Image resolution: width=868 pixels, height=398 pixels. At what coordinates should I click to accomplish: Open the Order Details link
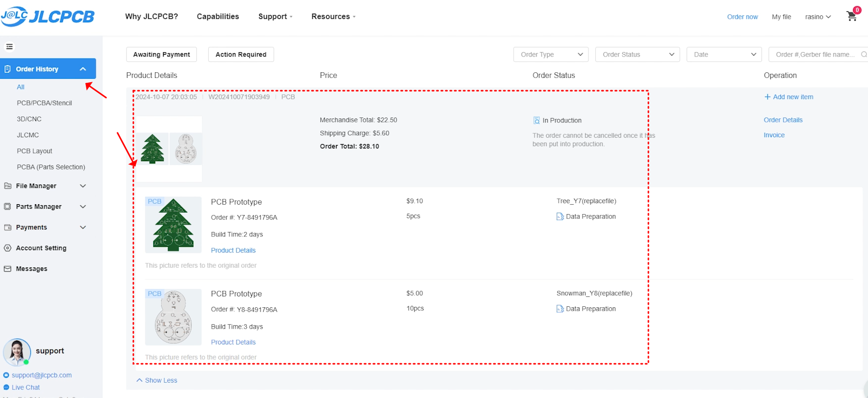tap(783, 120)
